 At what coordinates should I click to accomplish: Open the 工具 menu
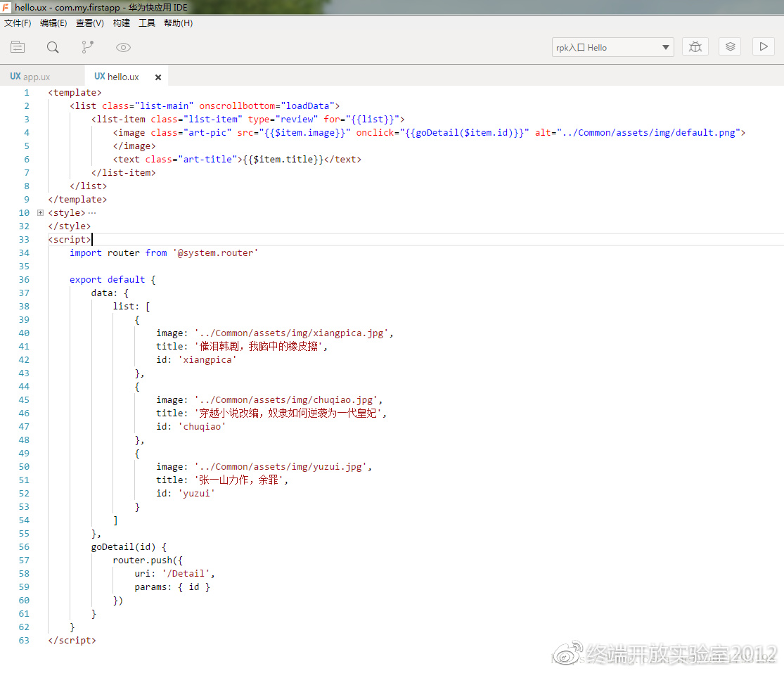pos(147,23)
